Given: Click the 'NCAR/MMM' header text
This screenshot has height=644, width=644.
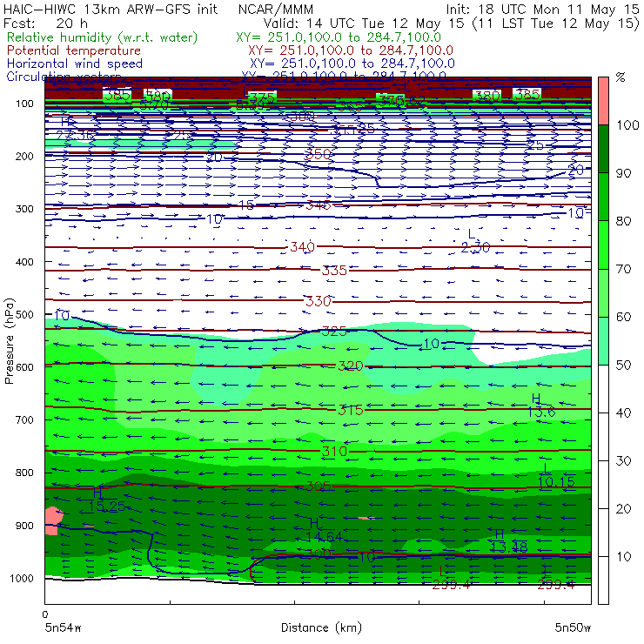Looking at the screenshot, I should [276, 10].
